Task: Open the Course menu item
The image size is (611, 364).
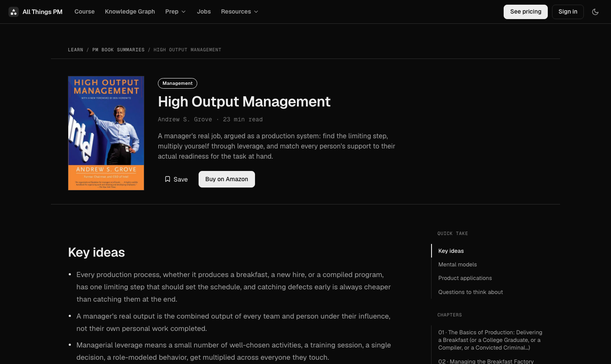Action: [84, 11]
